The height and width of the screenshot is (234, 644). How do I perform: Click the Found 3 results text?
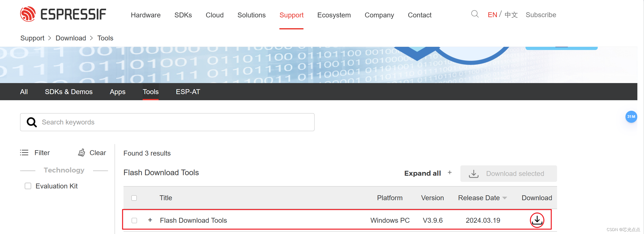[147, 153]
